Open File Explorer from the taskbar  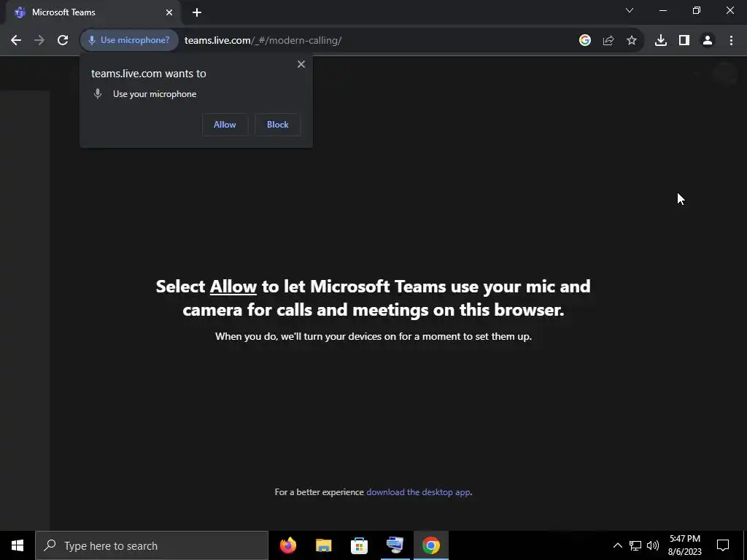point(323,545)
